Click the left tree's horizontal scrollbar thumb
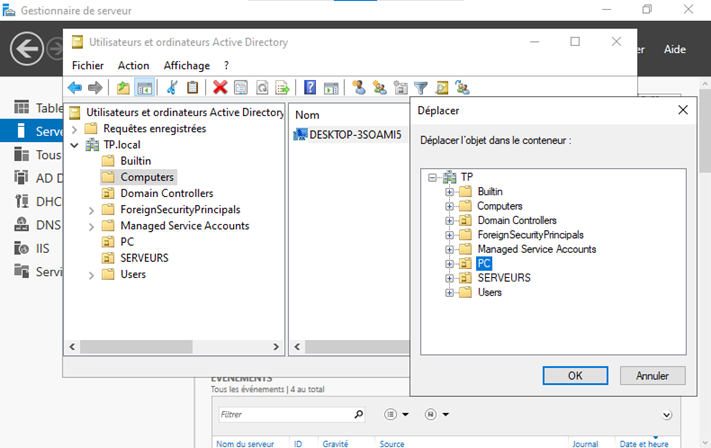 pos(136,347)
